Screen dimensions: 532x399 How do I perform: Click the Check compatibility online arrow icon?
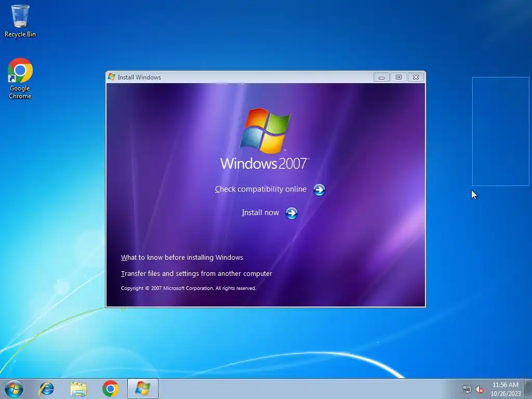click(x=319, y=190)
